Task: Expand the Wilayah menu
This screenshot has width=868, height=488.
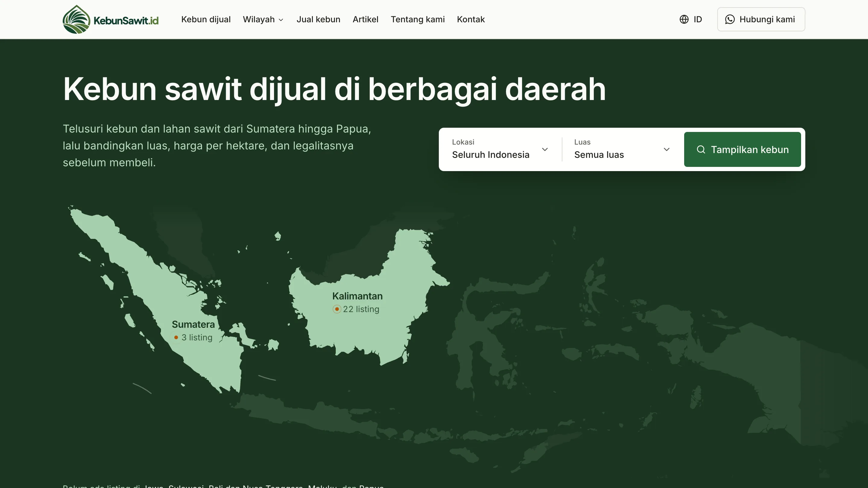Action: (263, 20)
